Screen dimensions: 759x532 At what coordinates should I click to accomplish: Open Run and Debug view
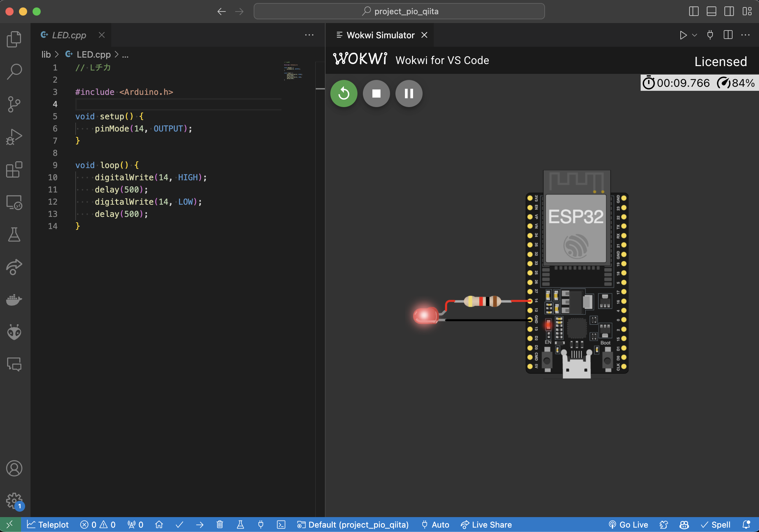coord(14,137)
